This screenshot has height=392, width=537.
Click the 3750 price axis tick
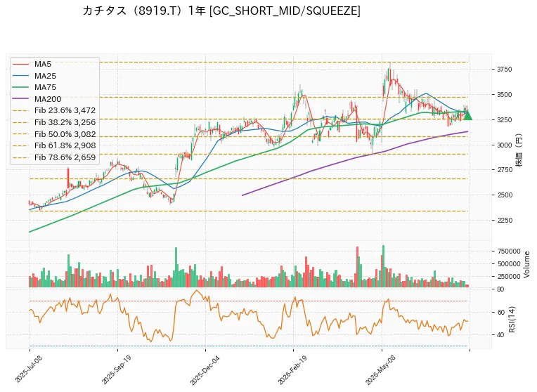pos(505,70)
